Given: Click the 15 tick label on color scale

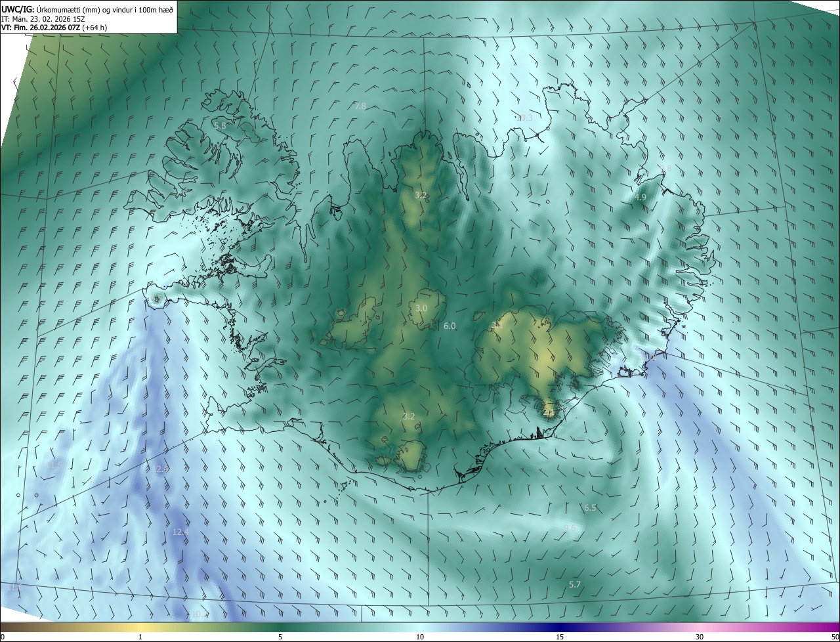Looking at the screenshot, I should 560,637.
